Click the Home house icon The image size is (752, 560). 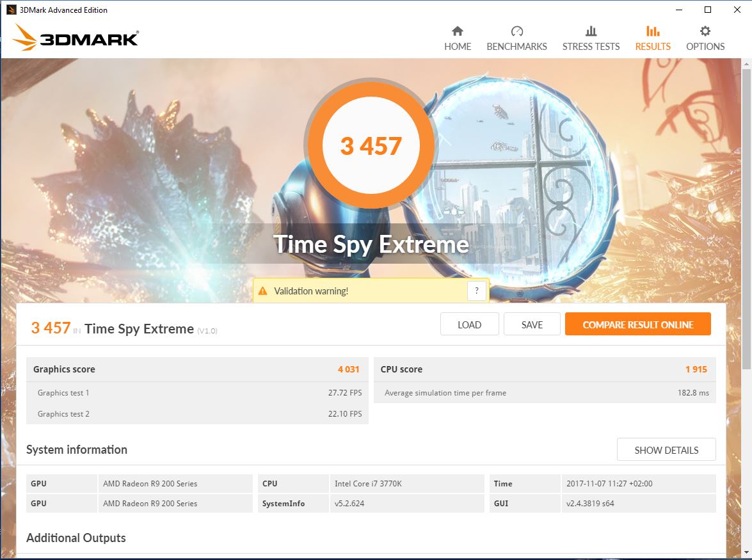tap(458, 31)
